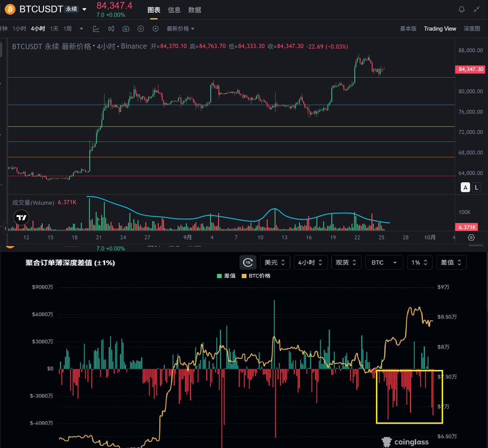488x448 pixels.
Task: Open the 1% depth range selector
Action: click(x=420, y=263)
